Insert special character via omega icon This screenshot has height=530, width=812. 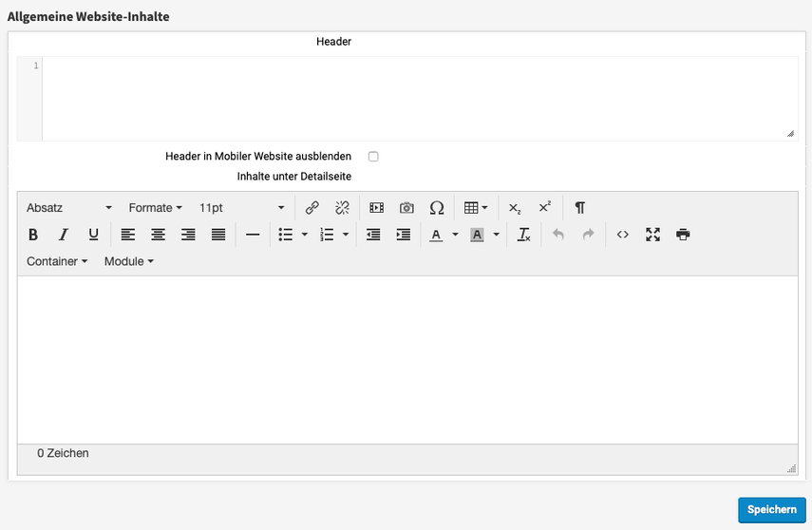[437, 208]
